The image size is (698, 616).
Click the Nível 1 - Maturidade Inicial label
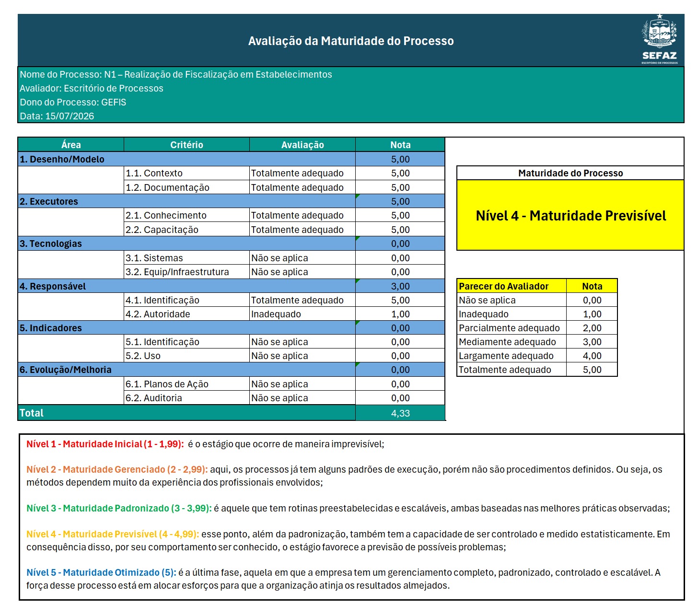[105, 444]
